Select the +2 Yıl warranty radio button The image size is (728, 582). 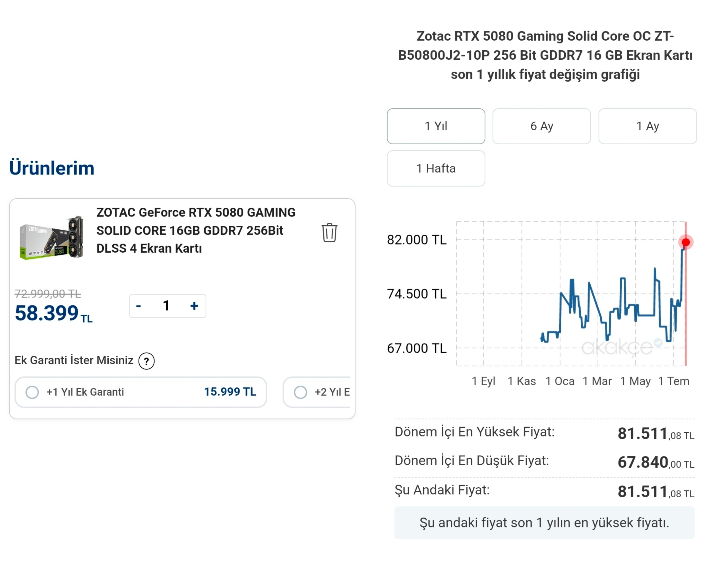(301, 392)
